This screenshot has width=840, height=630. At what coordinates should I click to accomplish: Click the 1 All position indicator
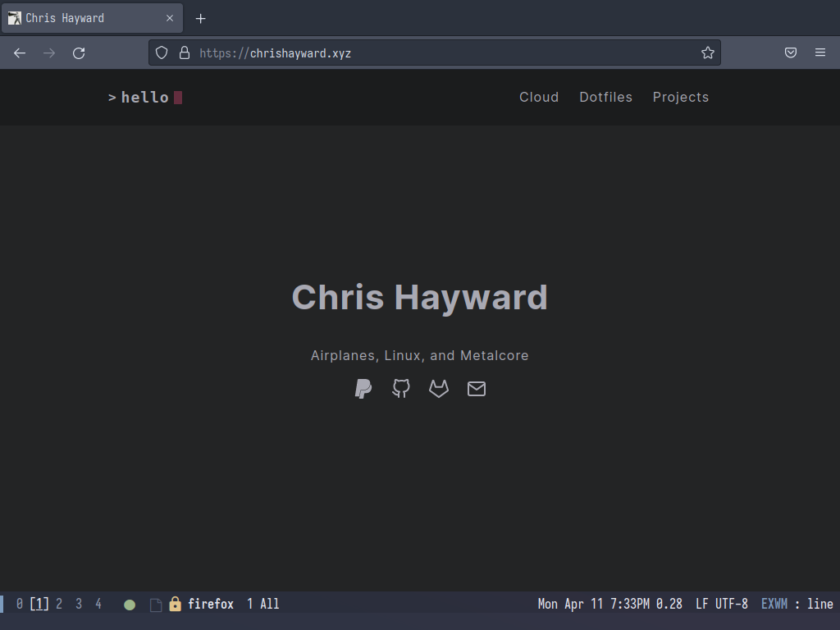point(263,605)
